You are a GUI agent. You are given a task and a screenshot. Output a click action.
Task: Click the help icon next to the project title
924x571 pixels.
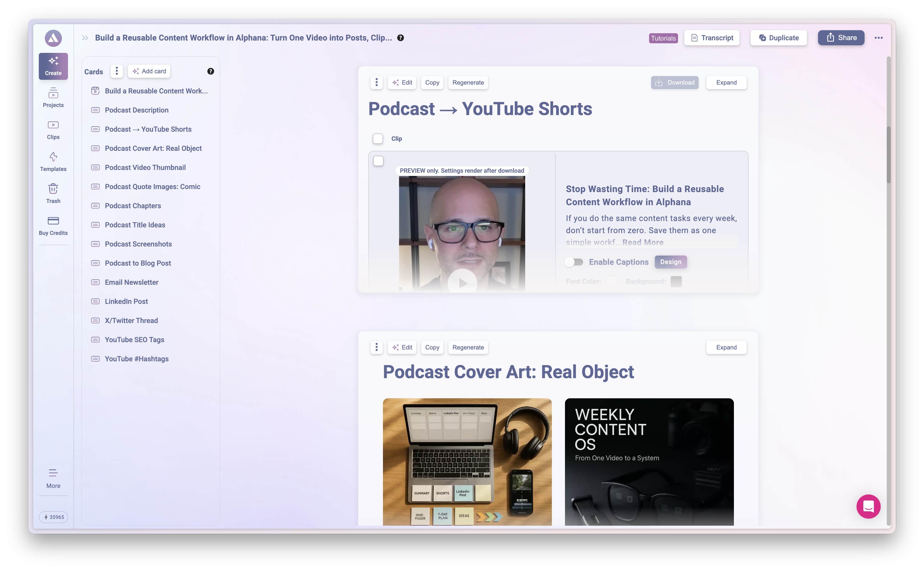[401, 38]
